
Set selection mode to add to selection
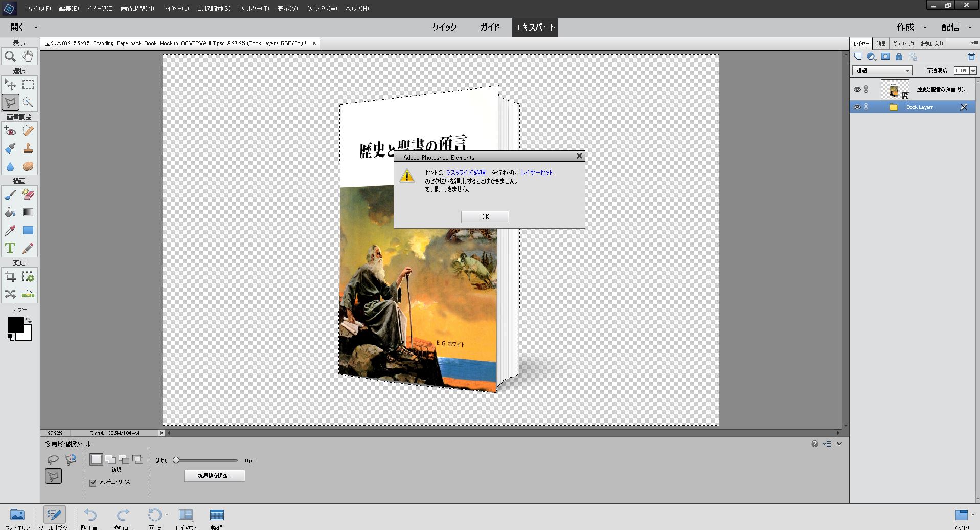click(x=110, y=459)
